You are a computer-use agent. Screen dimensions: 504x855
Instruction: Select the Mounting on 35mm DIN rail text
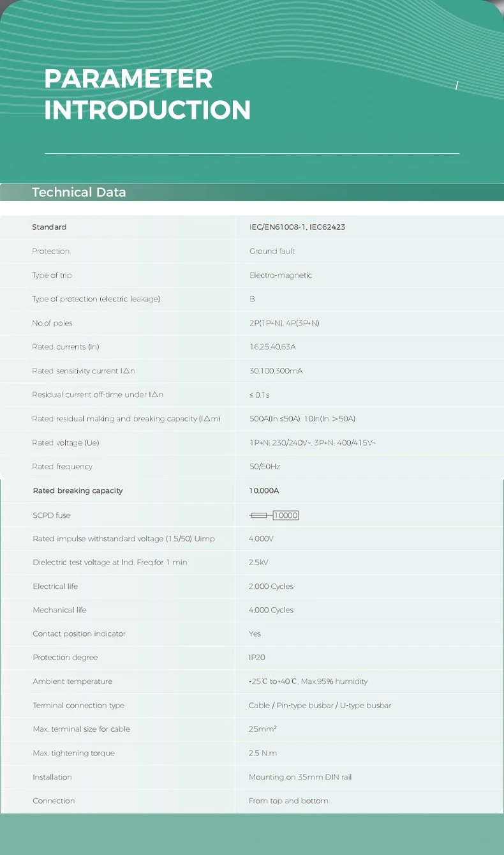(x=300, y=777)
